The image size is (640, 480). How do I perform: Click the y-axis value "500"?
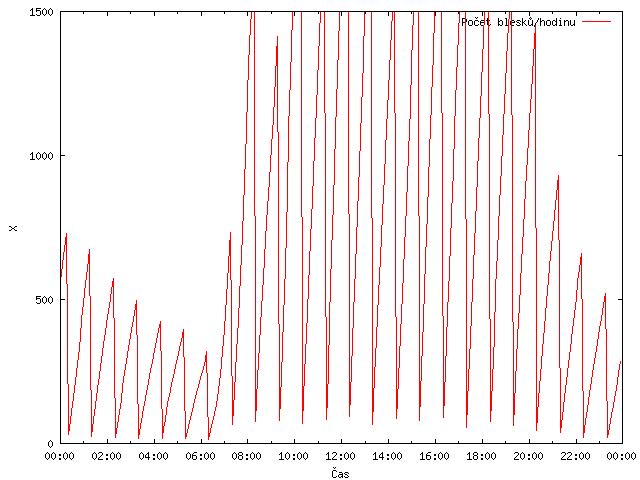coord(44,300)
